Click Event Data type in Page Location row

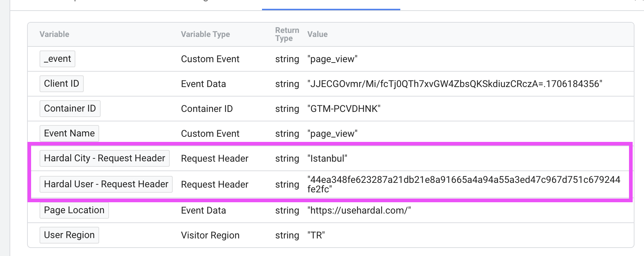[x=203, y=210]
